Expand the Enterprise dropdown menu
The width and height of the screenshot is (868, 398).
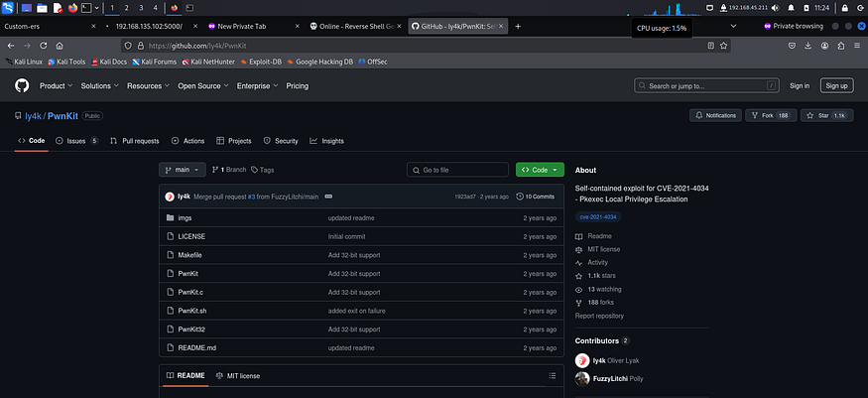click(257, 85)
